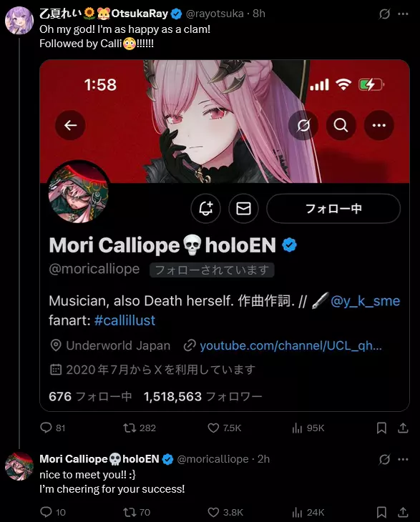Image resolution: width=420 pixels, height=522 pixels.
Task: Bookmark Mori Calliope's reply
Action: (381, 512)
